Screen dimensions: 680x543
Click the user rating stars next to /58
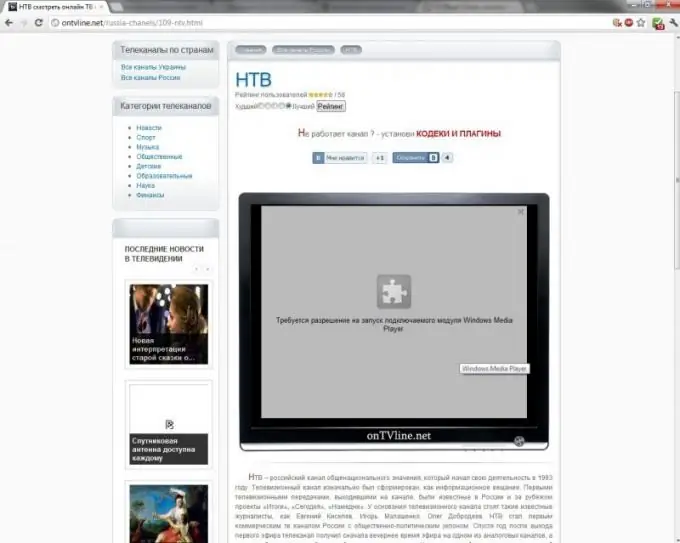click(x=320, y=95)
